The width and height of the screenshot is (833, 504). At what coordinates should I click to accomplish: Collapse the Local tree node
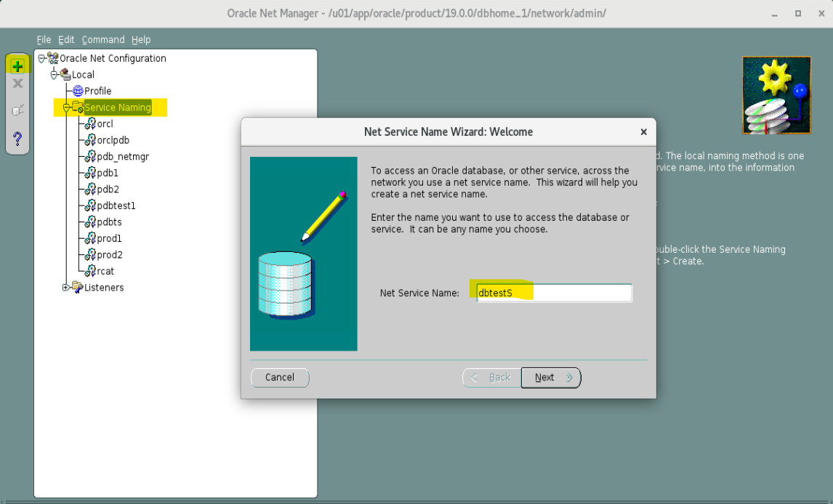54,75
